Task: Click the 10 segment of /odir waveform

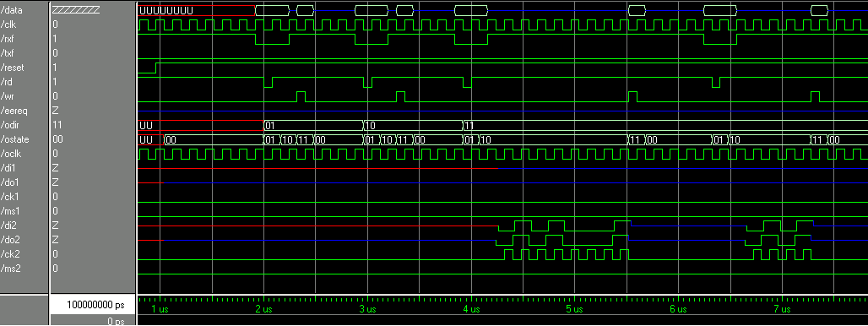Action: pos(413,125)
